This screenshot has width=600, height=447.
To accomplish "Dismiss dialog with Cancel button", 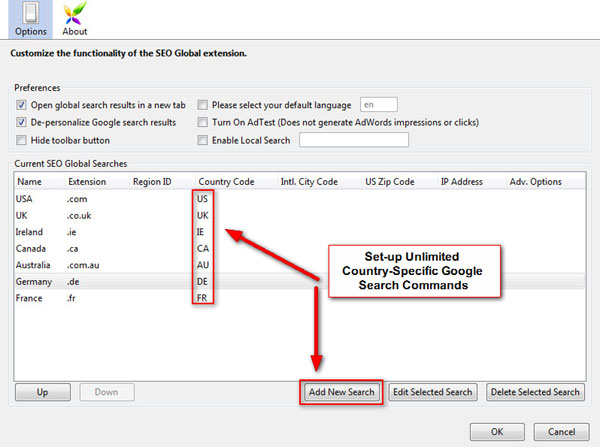I will point(561,432).
